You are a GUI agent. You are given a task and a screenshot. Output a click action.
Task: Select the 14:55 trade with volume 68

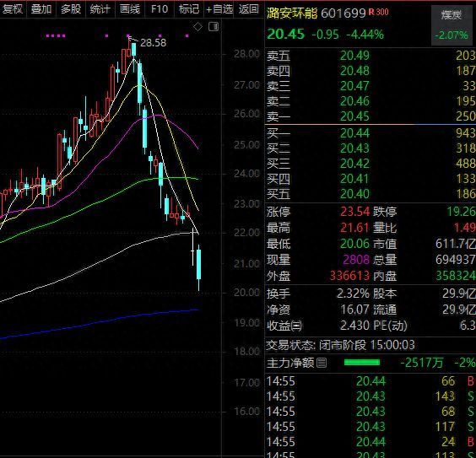(371, 412)
